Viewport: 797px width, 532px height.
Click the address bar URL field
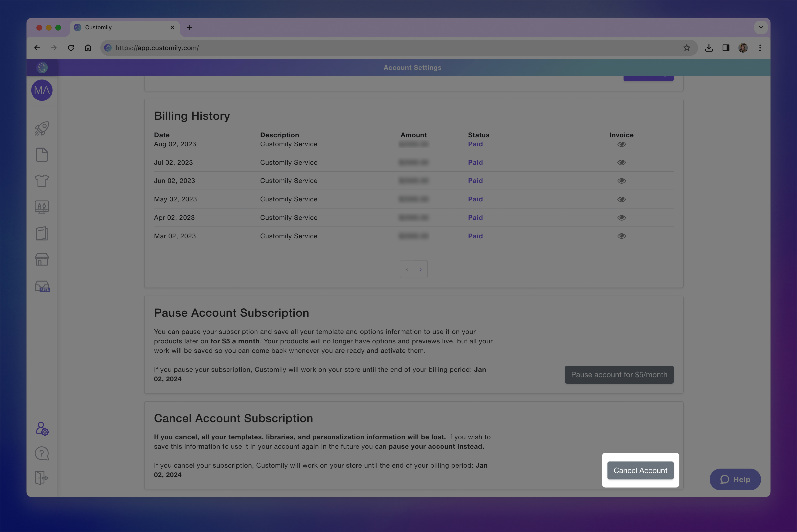coord(399,48)
